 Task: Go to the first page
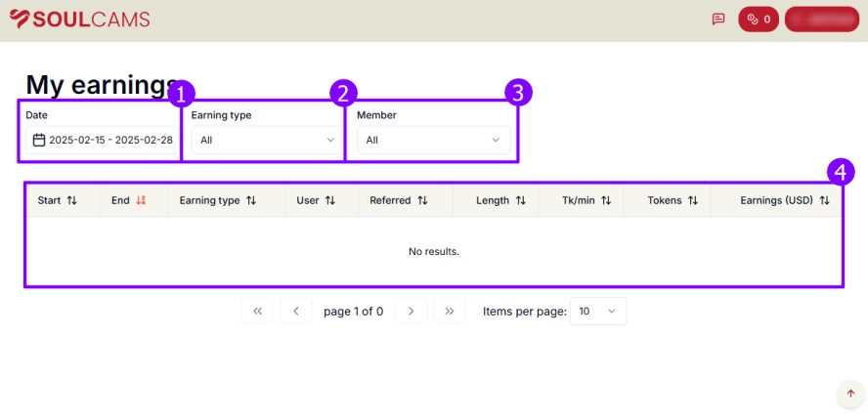(x=257, y=311)
